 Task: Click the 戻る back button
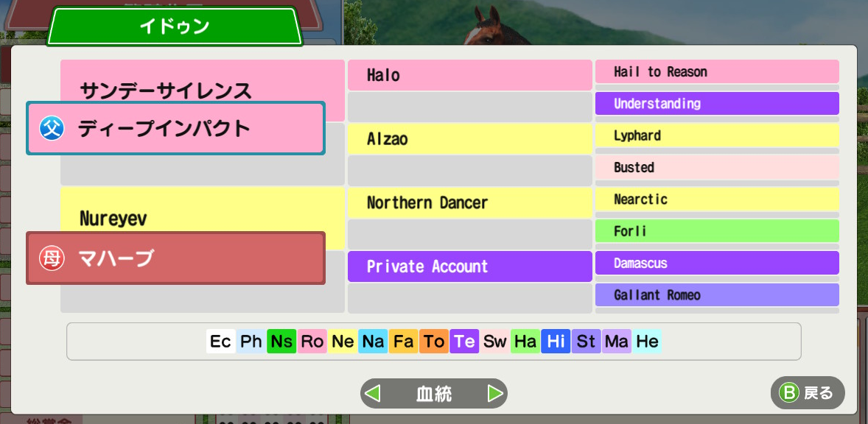click(x=808, y=393)
